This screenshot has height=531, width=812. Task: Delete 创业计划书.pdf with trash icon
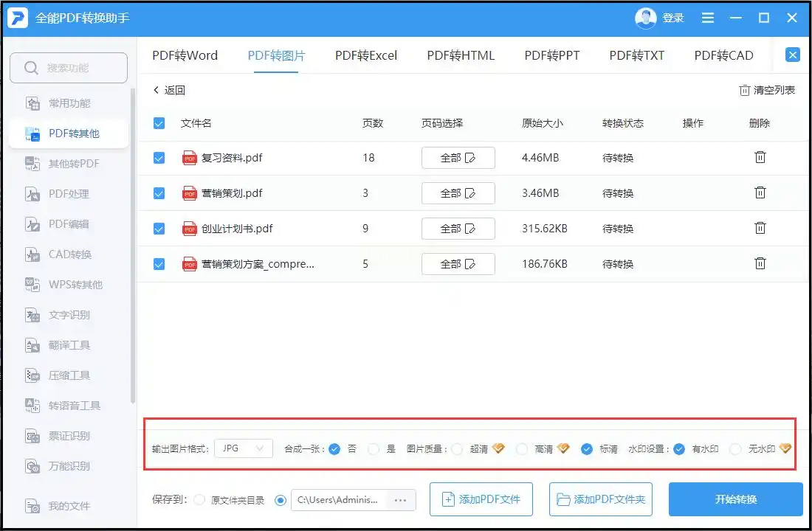(x=760, y=228)
